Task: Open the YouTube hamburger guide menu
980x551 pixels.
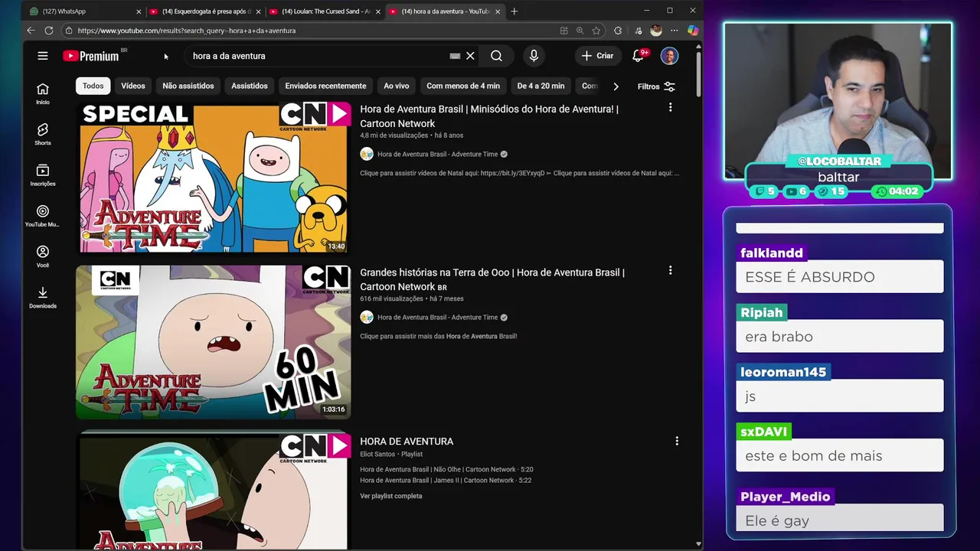Action: (43, 56)
